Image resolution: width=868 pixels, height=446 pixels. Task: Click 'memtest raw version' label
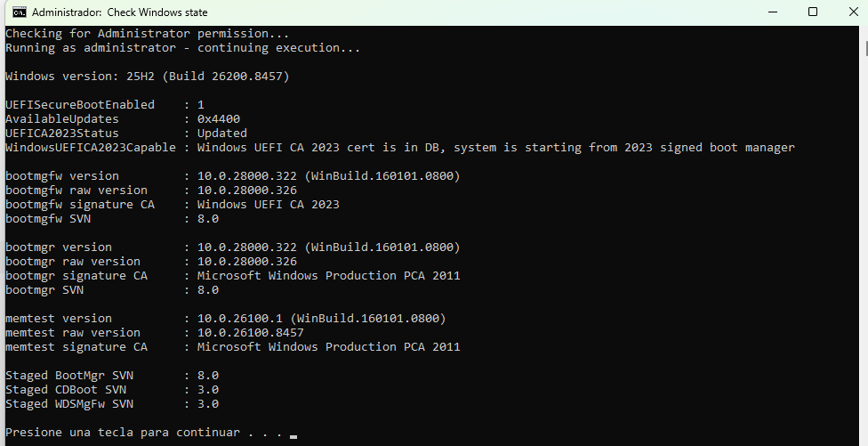pos(73,333)
